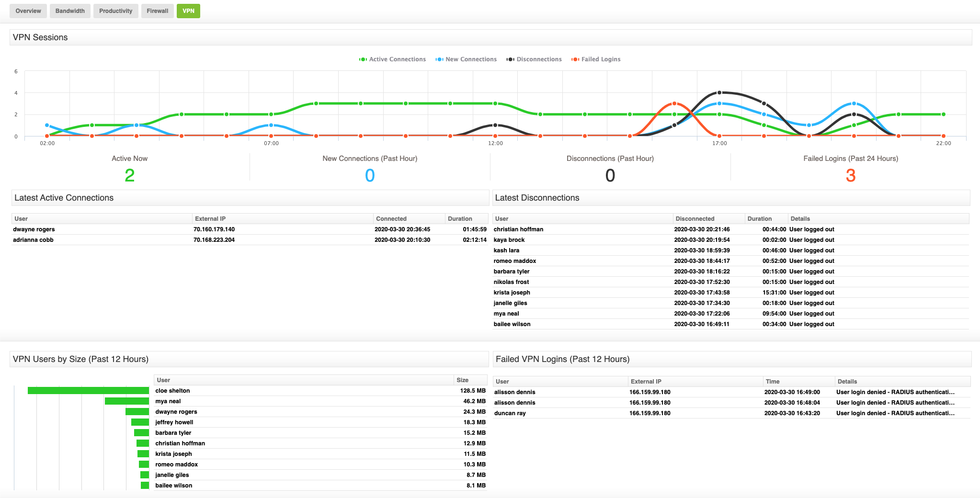The width and height of the screenshot is (980, 498).
Task: Sort Failed VPN Logins by Time column
Action: tap(773, 381)
